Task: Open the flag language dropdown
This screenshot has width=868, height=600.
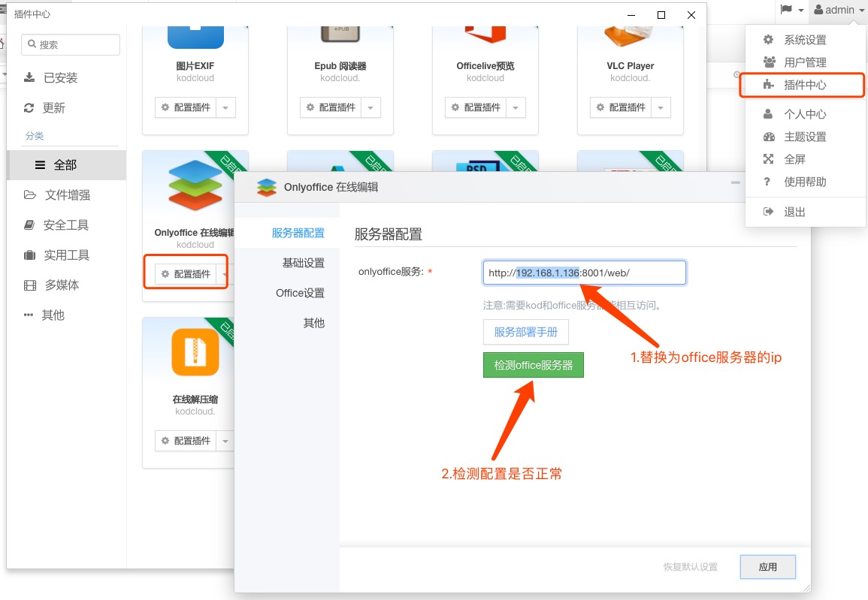Action: (x=791, y=10)
